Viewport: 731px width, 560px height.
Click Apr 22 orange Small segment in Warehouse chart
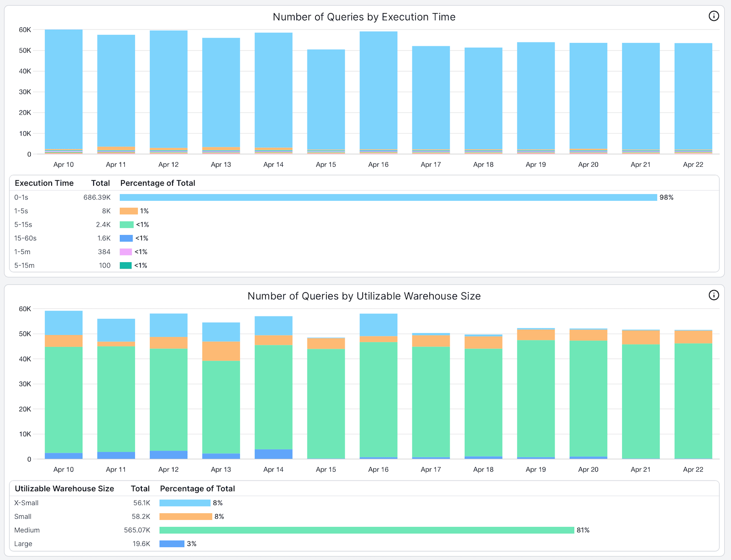pyautogui.click(x=693, y=337)
